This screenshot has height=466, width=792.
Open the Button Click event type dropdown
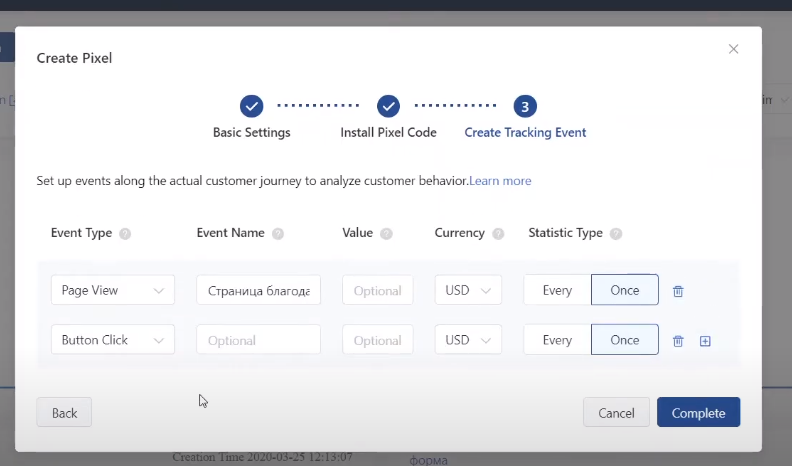tap(113, 340)
